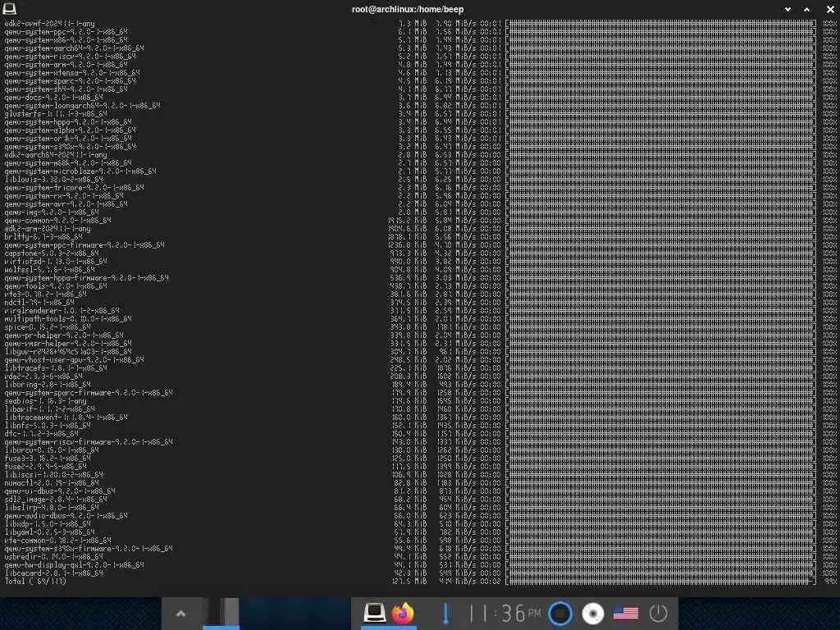Image resolution: width=840 pixels, height=630 pixels.
Task: Launch Firefox from the taskbar
Action: [x=403, y=613]
